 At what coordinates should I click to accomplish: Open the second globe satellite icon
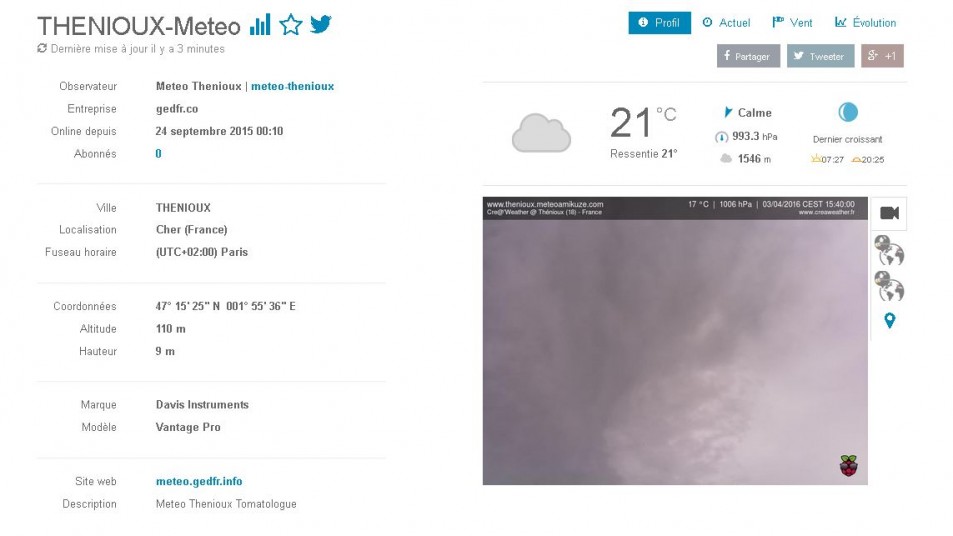pyautogui.click(x=889, y=286)
